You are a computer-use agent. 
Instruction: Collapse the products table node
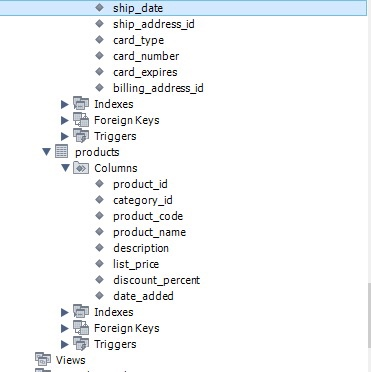point(46,152)
